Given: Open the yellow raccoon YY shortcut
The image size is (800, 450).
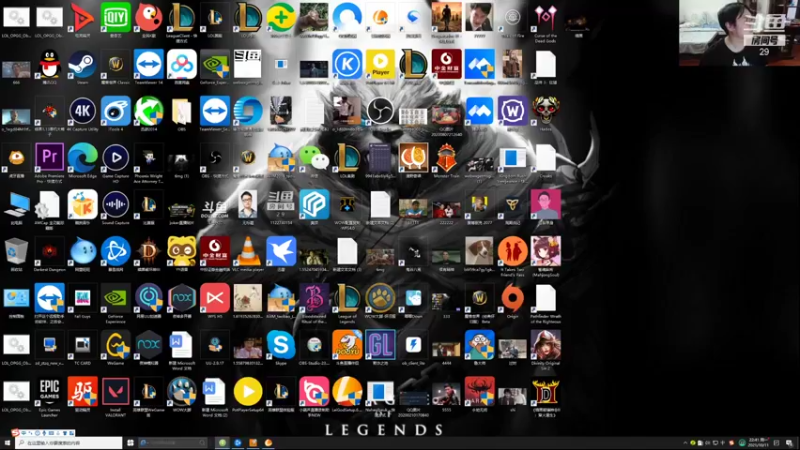Looking at the screenshot, I should coord(182,251).
